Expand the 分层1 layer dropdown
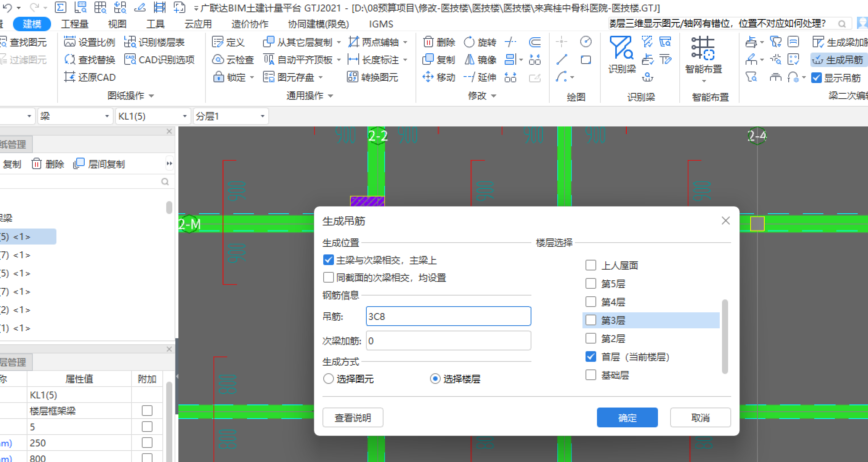The image size is (868, 462). point(263,116)
